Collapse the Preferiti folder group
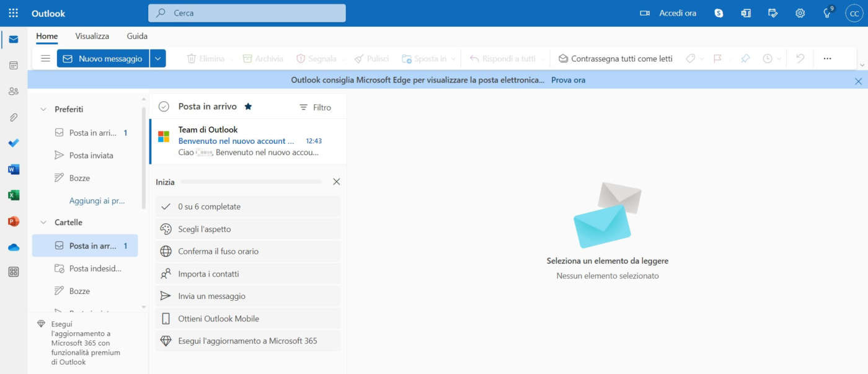Screen dimensions: 868x374 point(43,109)
